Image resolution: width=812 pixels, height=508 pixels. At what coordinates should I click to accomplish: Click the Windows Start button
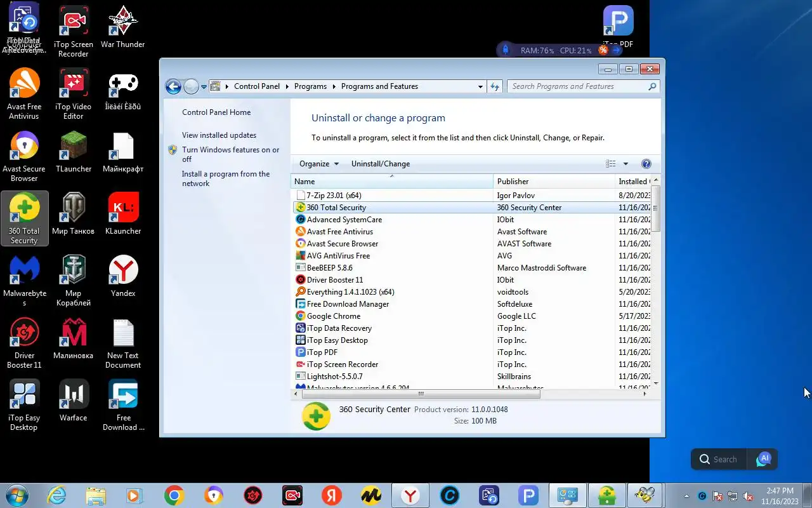click(x=17, y=495)
